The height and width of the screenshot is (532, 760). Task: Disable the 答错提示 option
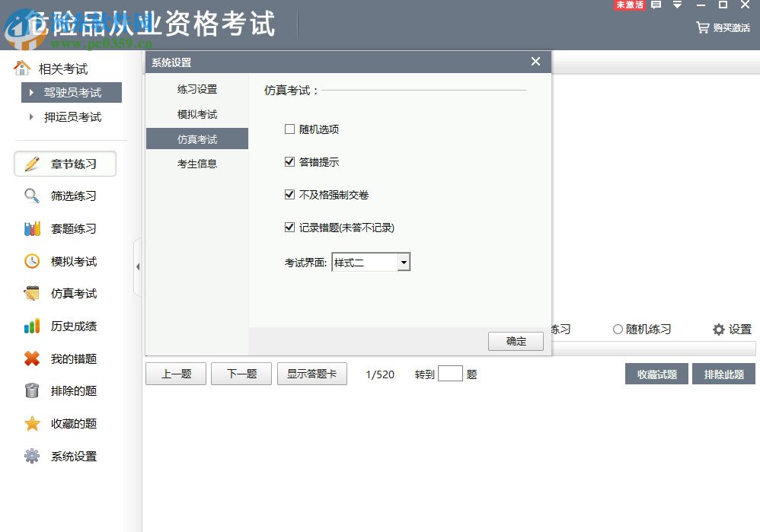tap(289, 161)
